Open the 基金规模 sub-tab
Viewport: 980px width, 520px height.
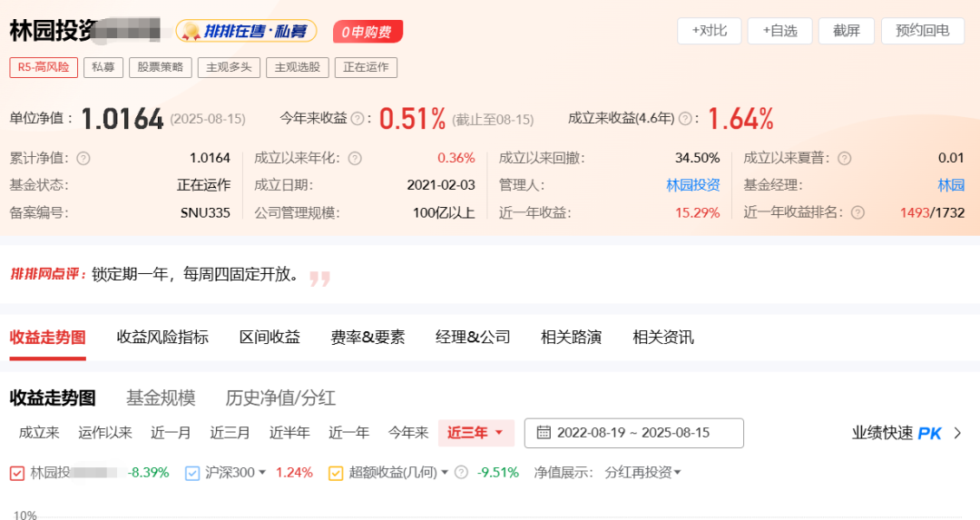(x=161, y=398)
